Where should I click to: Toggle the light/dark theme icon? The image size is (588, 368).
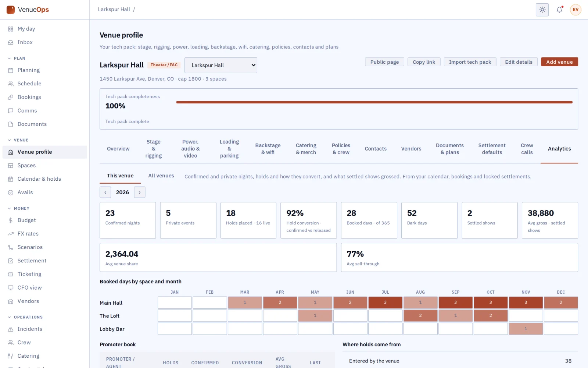(542, 10)
